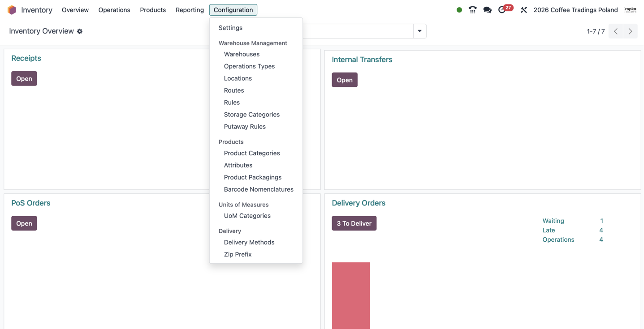This screenshot has height=329, width=644.
Task: Open the Products menu
Action: tap(153, 10)
